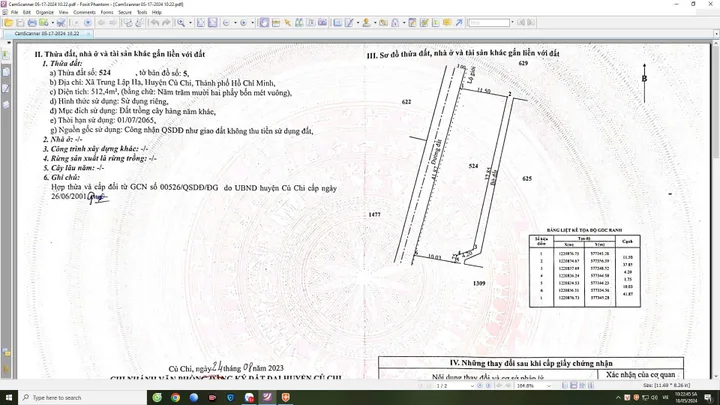Screen dimensions: 720x405
Task: Click the padlock security icon
Action: point(395,22)
